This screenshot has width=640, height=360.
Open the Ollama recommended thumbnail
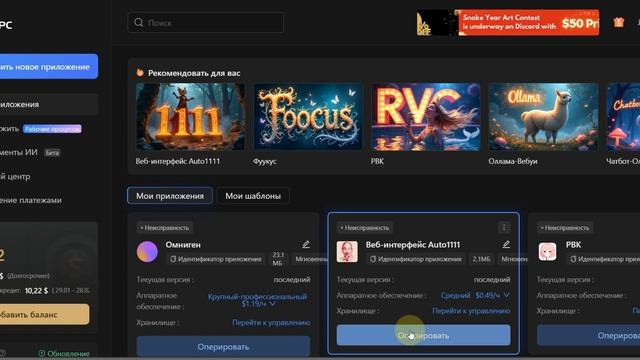coord(543,117)
